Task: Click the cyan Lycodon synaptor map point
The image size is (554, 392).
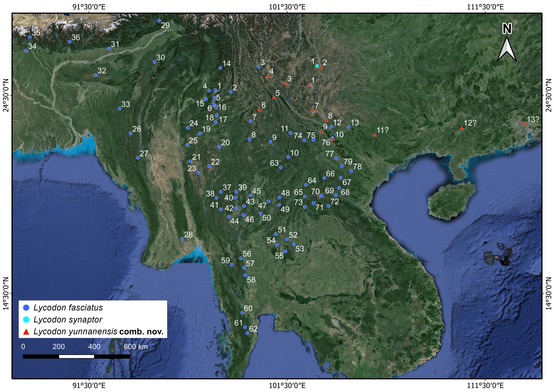Action: coord(317,66)
